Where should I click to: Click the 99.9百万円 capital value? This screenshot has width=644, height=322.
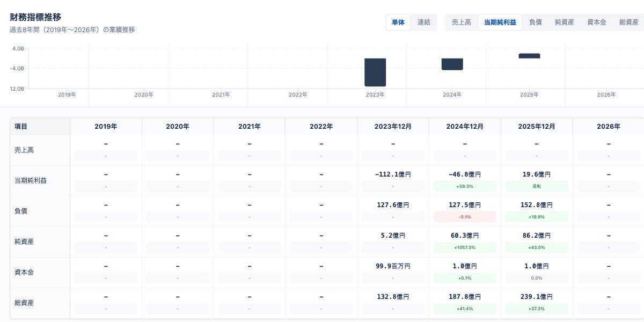click(393, 266)
